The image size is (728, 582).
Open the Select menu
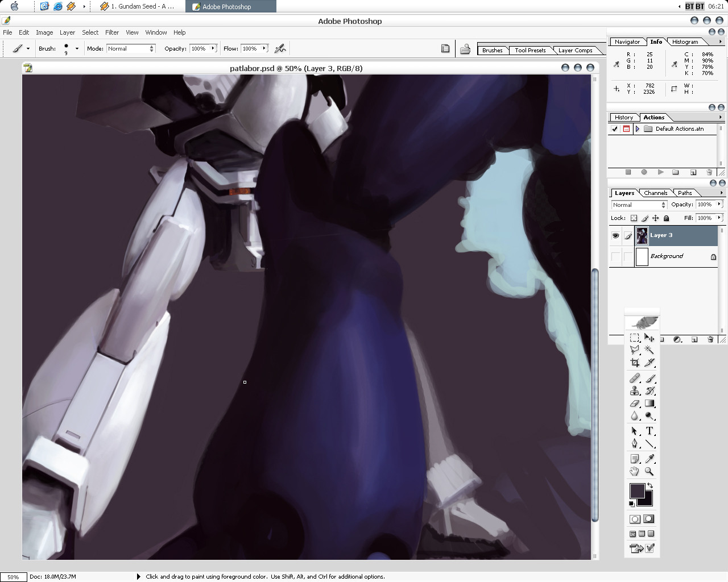pos(90,32)
